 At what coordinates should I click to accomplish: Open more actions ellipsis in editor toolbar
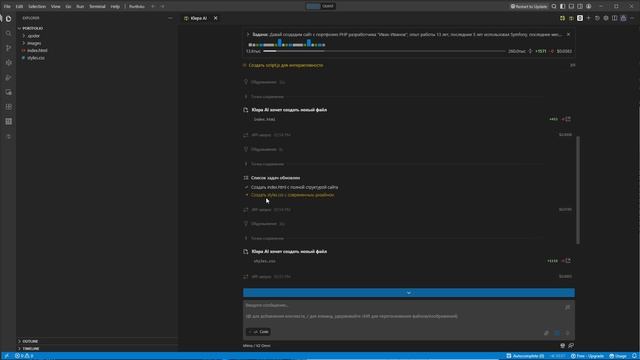point(632,18)
